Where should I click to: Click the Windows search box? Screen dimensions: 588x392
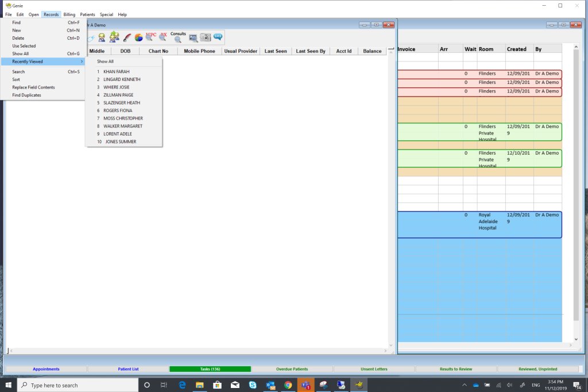point(78,385)
